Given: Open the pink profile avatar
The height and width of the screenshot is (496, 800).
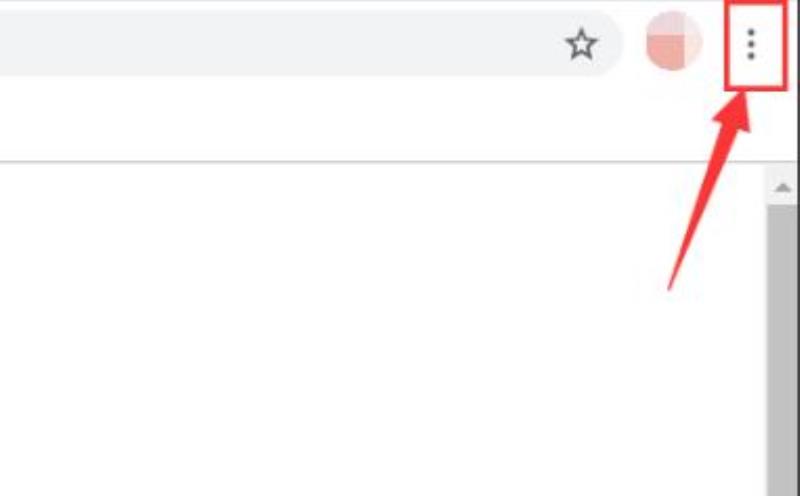Looking at the screenshot, I should coord(674,40).
